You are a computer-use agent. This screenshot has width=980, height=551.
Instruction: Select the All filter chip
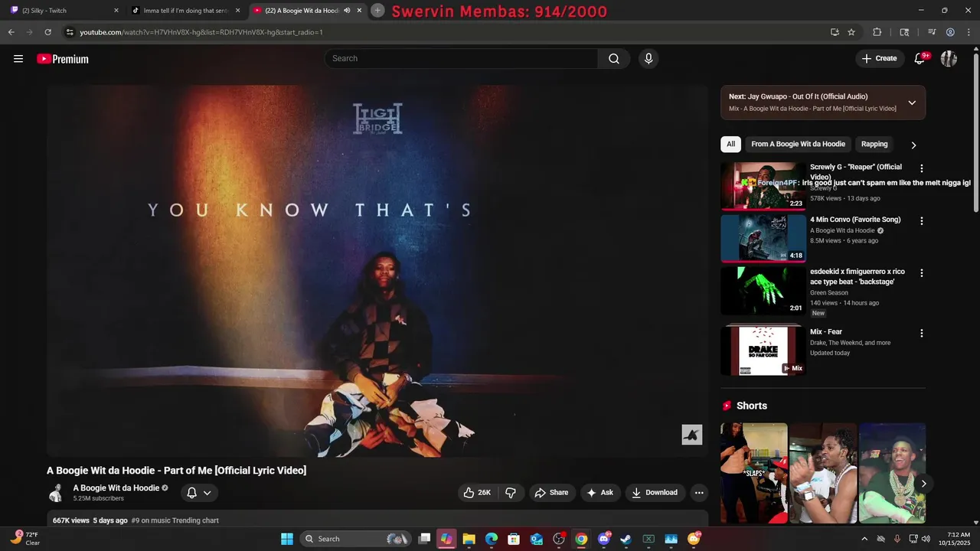tap(730, 144)
